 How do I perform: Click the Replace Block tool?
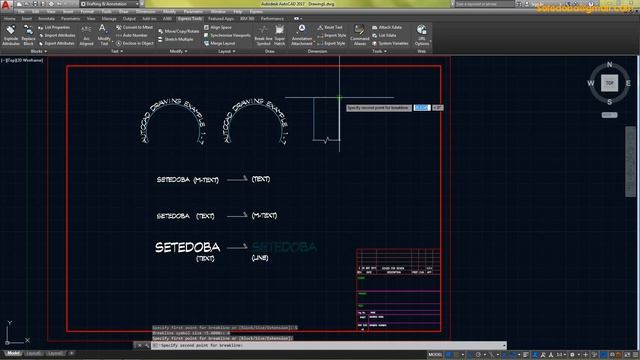point(28,36)
